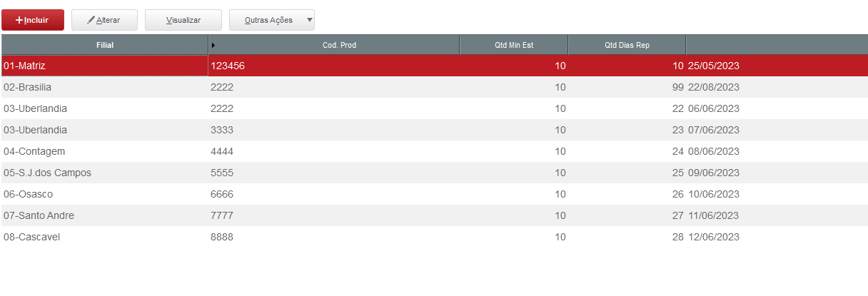Click the Qtd Dias Rep value 27
Viewport: 868px width, 296px height.
click(678, 215)
